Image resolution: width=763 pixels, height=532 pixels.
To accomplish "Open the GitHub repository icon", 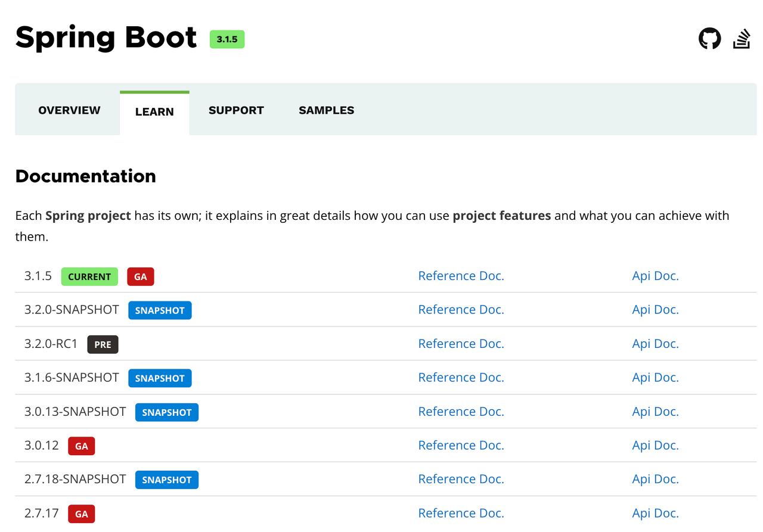I will point(709,39).
